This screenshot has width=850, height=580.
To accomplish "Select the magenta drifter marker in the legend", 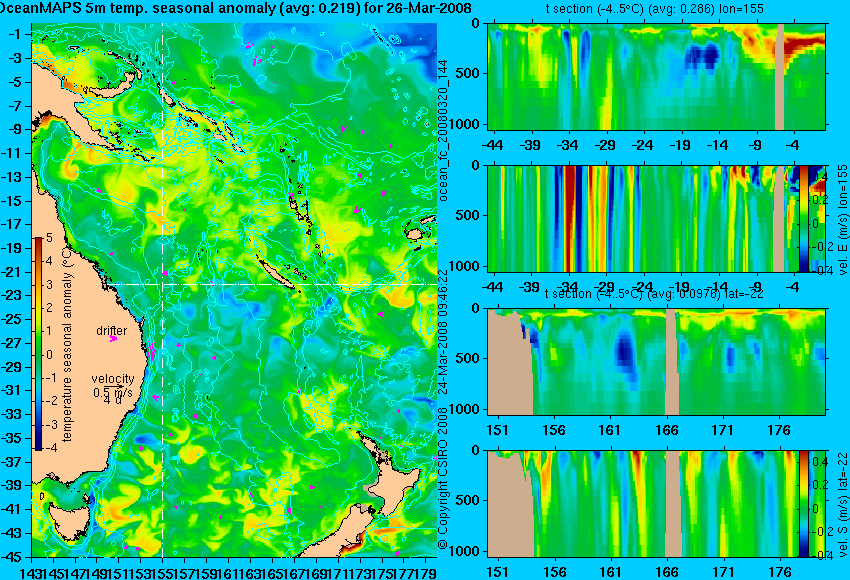I will 113,339.
